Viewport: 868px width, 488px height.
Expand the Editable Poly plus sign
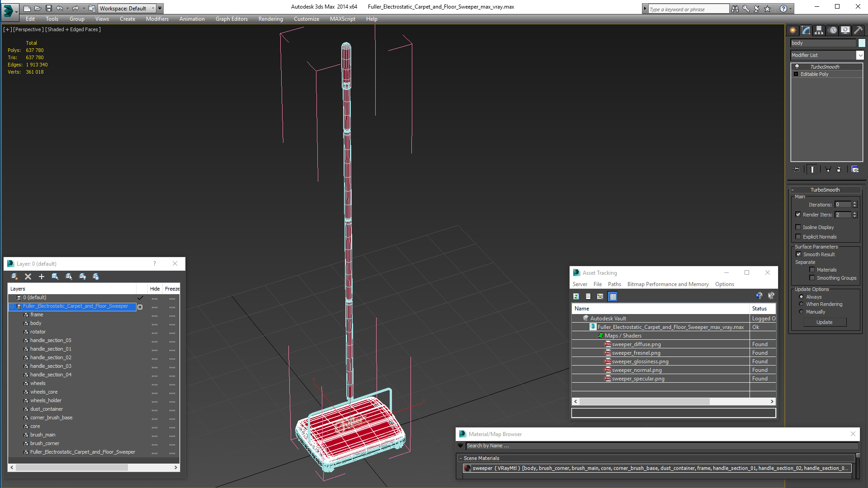796,74
